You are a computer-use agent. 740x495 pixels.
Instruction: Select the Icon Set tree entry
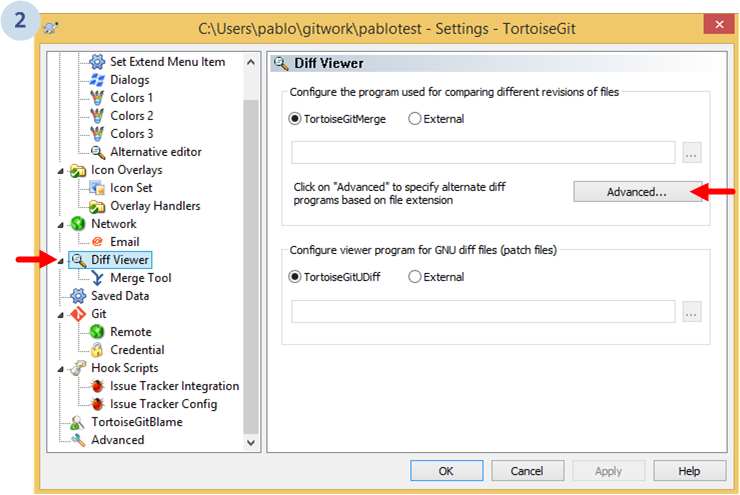[x=131, y=188]
